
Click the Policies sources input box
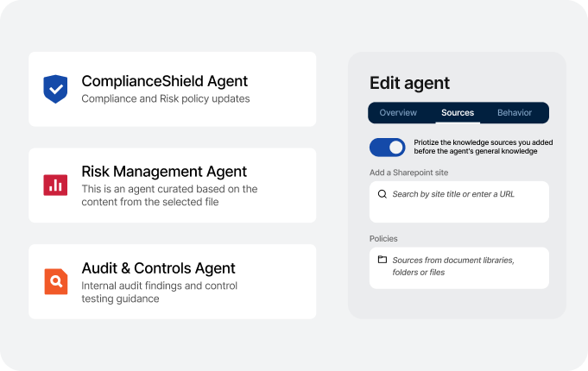coord(459,268)
